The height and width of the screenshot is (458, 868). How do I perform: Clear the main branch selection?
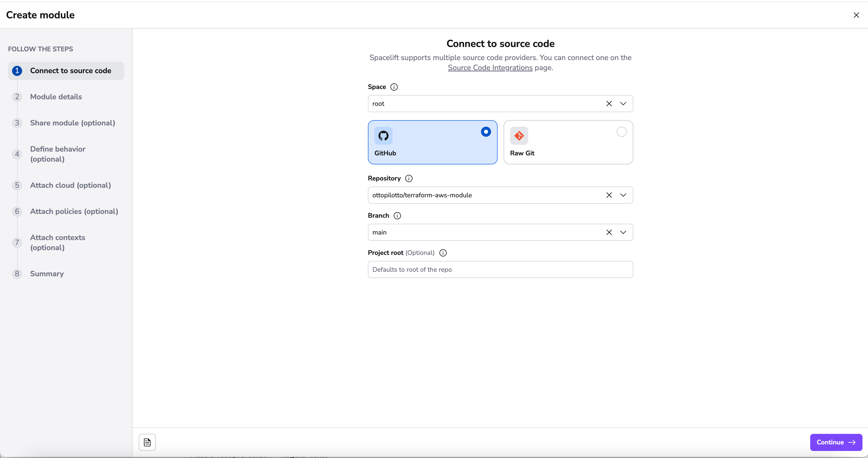coord(609,232)
